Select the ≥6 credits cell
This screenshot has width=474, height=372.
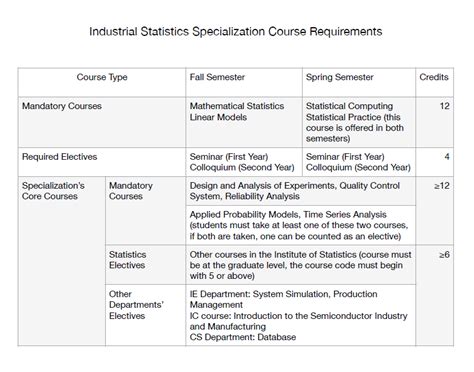(434, 295)
